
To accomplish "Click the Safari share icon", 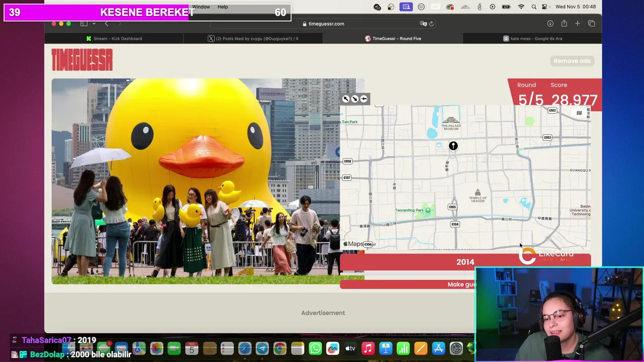I will (x=564, y=24).
